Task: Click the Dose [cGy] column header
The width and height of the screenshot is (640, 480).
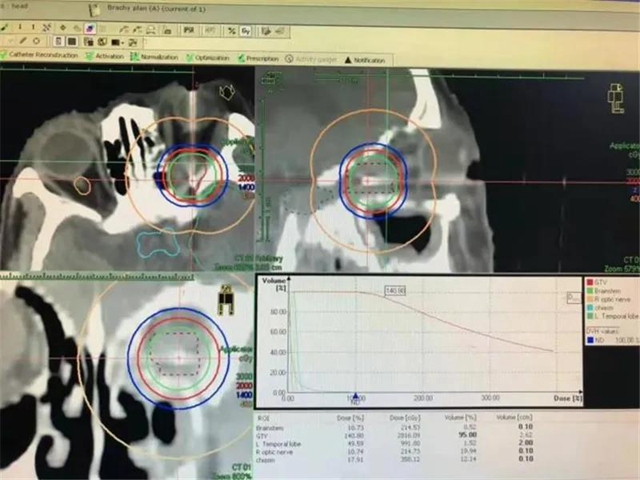Action: tap(405, 418)
